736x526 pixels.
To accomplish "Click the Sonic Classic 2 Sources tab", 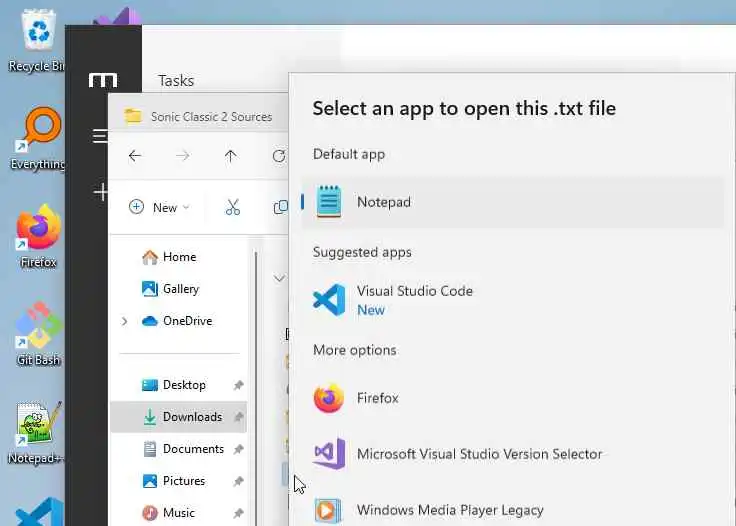I will 198,116.
